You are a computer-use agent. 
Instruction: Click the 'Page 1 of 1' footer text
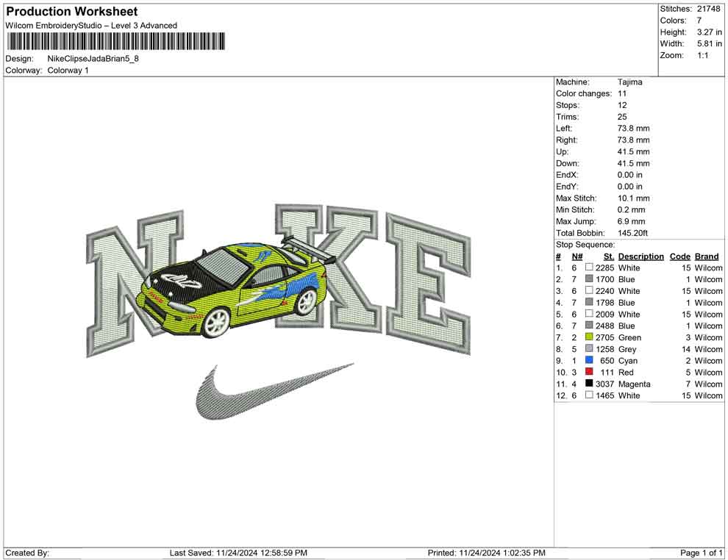[x=701, y=553]
